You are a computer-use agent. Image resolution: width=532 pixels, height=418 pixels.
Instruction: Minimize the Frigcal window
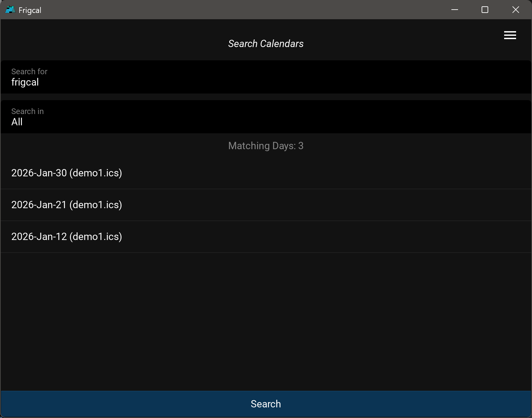[454, 10]
